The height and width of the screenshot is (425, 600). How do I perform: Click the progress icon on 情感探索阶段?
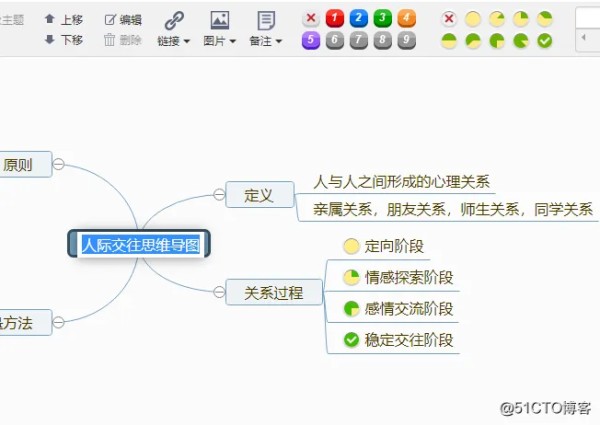click(351, 277)
